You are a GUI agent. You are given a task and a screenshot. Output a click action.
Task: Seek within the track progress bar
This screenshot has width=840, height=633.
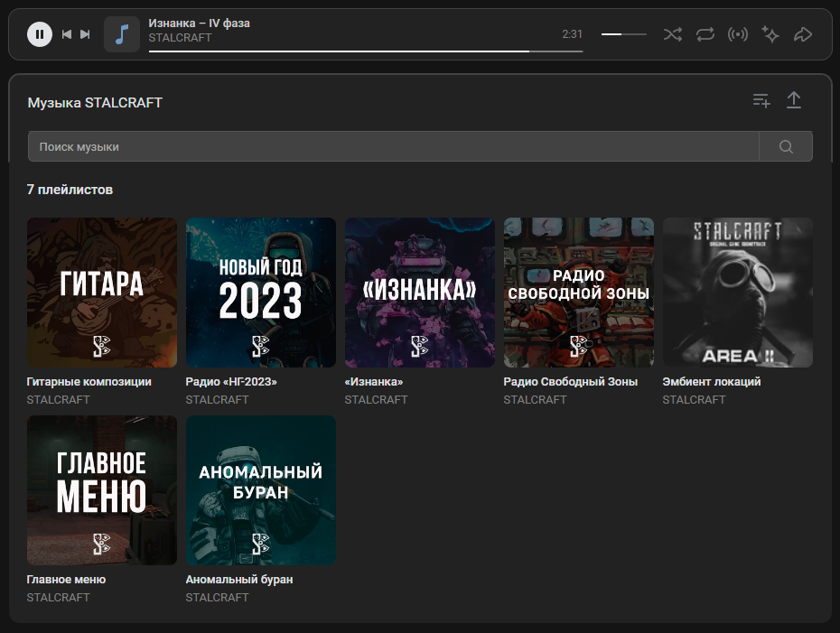(x=365, y=51)
